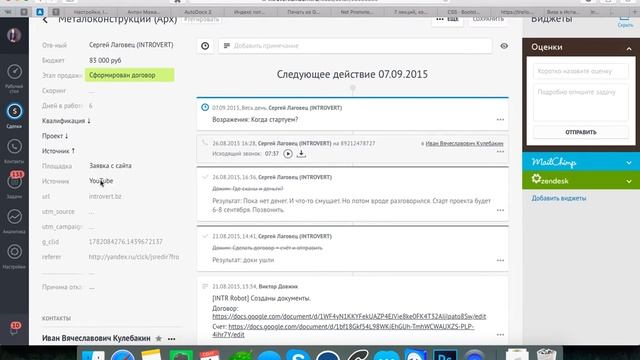This screenshot has height=360, width=640.
Task: Open options for 'доки ушли' result entry
Action: pos(500,260)
